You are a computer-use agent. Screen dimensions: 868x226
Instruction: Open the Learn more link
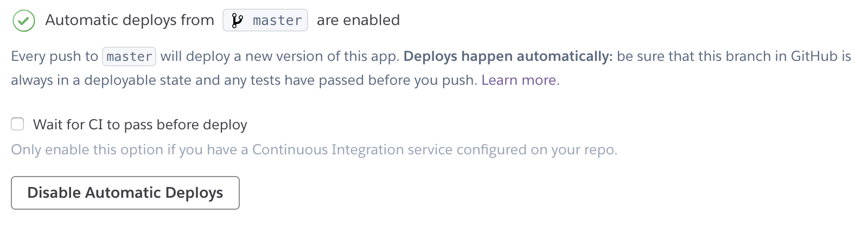point(519,80)
